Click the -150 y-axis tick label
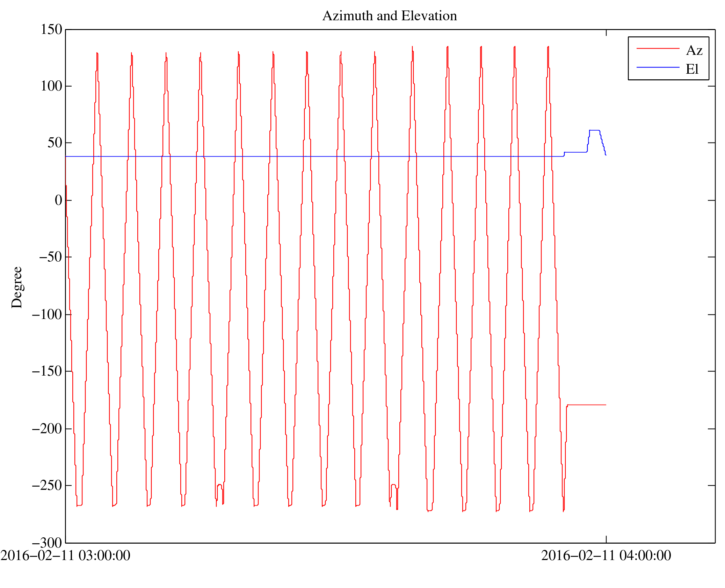The image size is (725, 588). point(47,371)
